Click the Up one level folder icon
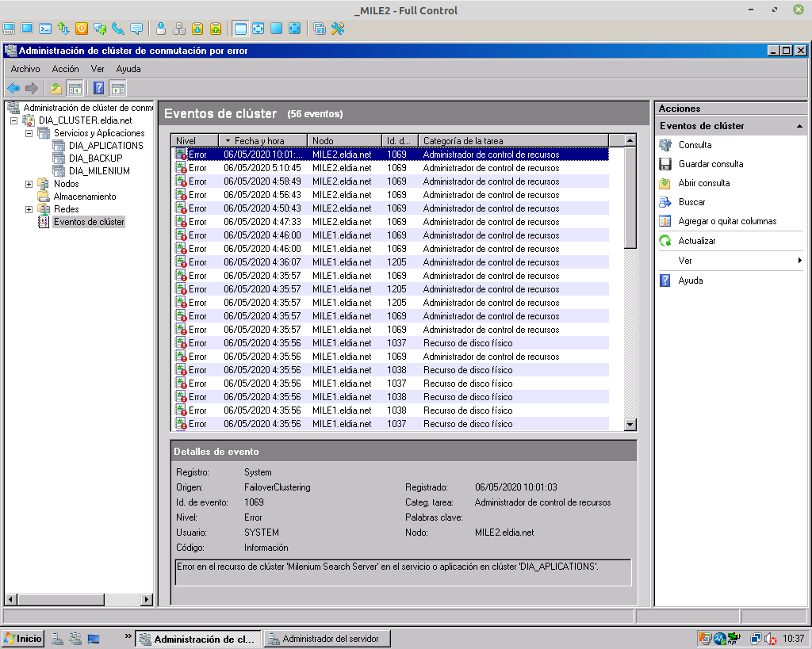The height and width of the screenshot is (649, 812). coord(56,88)
